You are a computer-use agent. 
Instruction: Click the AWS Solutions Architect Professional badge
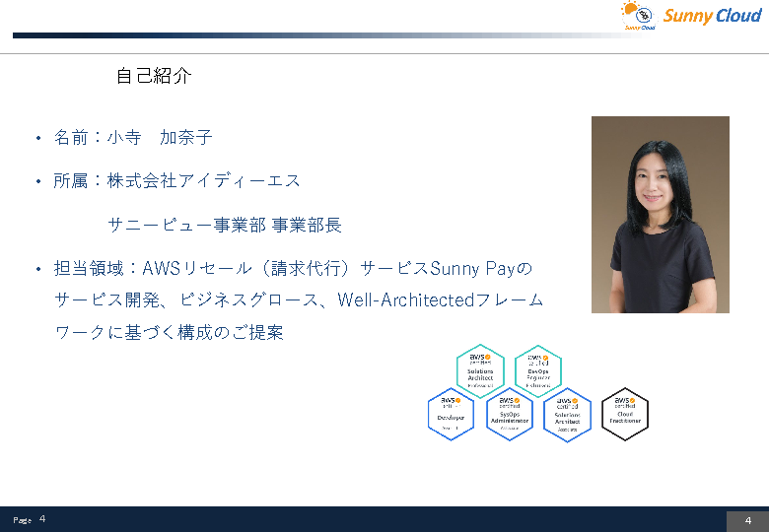tap(480, 369)
